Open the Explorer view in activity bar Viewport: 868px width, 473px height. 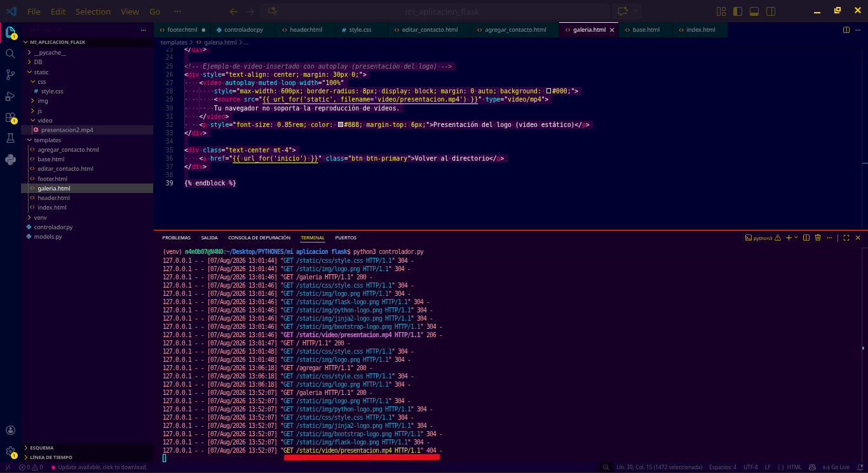tap(10, 32)
